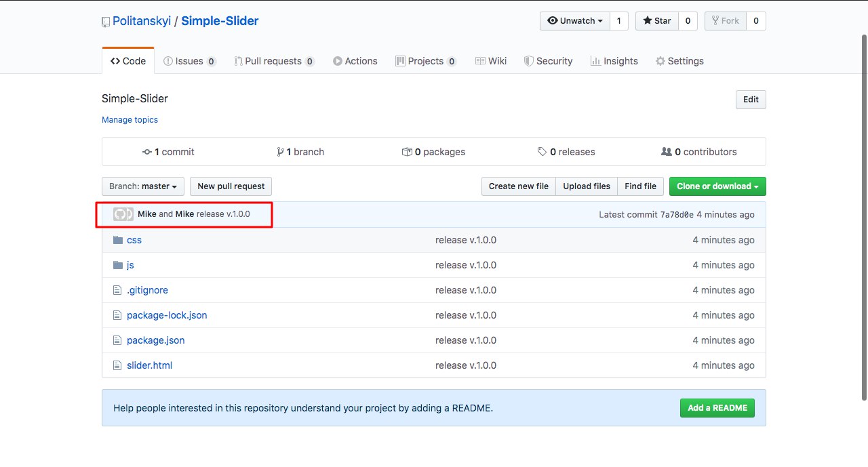Click the package-lock.json file icon
This screenshot has width=868, height=467.
point(118,315)
